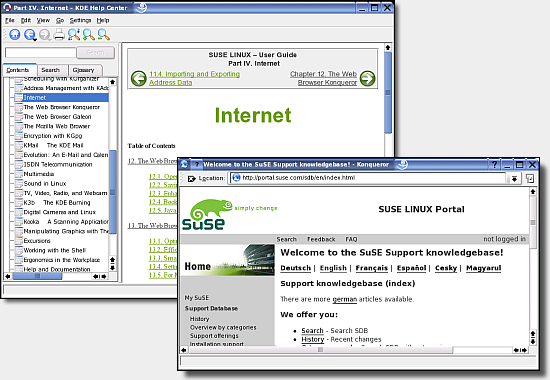This screenshot has width=550, height=380.
Task: Click the icon right of the location bar dropdown
Action: (530, 179)
